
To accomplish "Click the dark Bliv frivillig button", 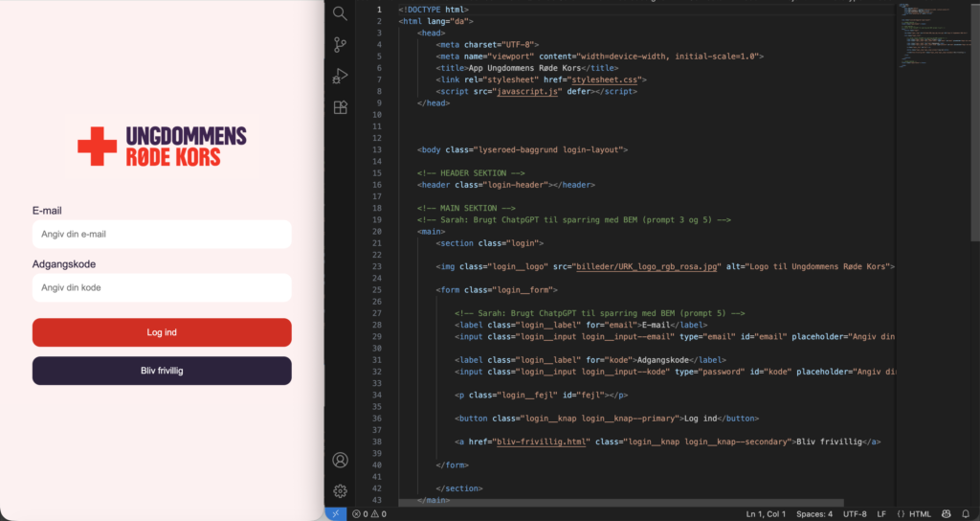I will [x=162, y=371].
